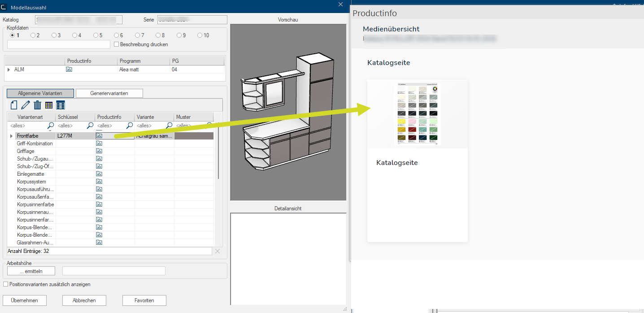Select the Allgemeine Varianten tab
Viewport: 644px width, 313px height.
(x=40, y=93)
